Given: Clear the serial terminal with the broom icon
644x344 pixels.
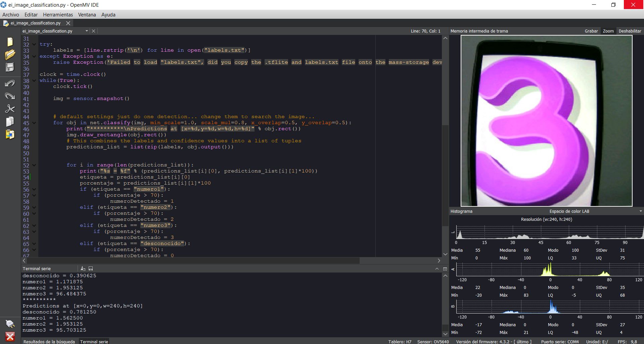Looking at the screenshot, I should [x=83, y=268].
